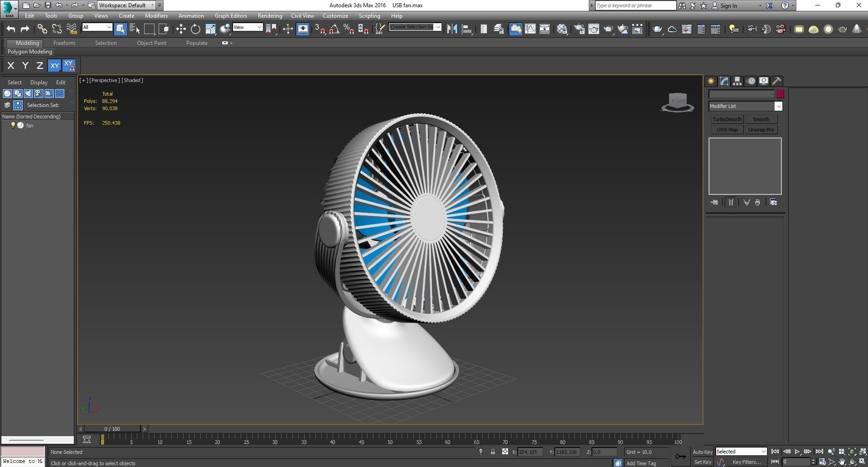Open the Graph Editors menu
Screen dimensions: 868x467
[231, 16]
